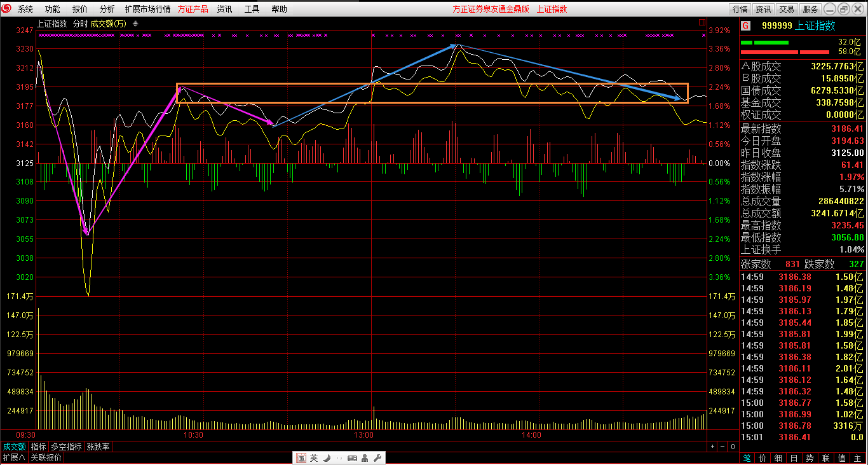Select the 联 tab at bottom right
Viewport: 868px width, 465px height.
[826, 458]
